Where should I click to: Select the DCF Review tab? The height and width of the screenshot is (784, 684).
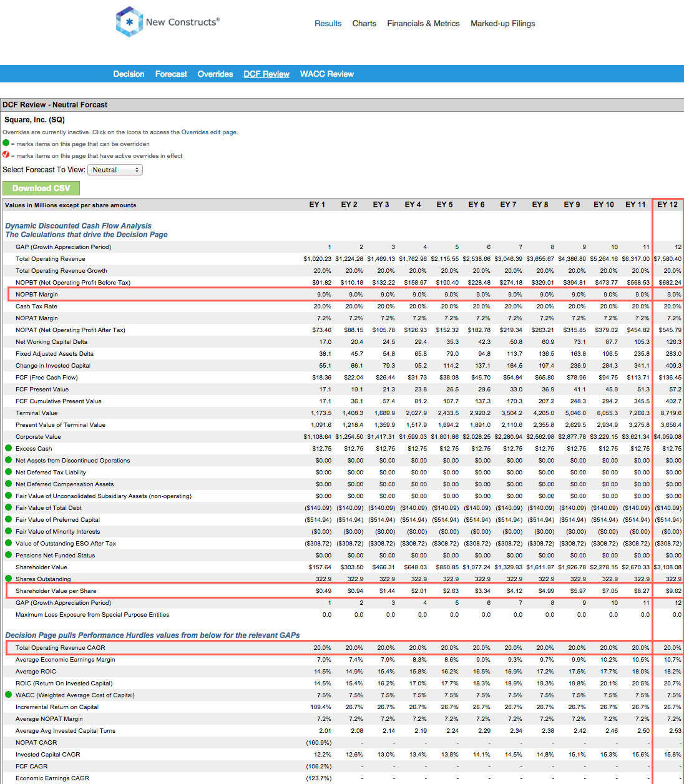(266, 74)
